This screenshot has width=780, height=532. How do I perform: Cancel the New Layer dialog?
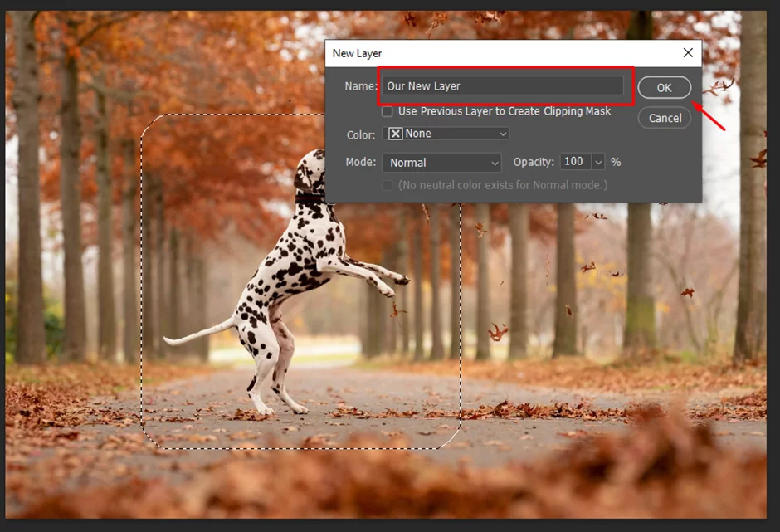tap(665, 118)
